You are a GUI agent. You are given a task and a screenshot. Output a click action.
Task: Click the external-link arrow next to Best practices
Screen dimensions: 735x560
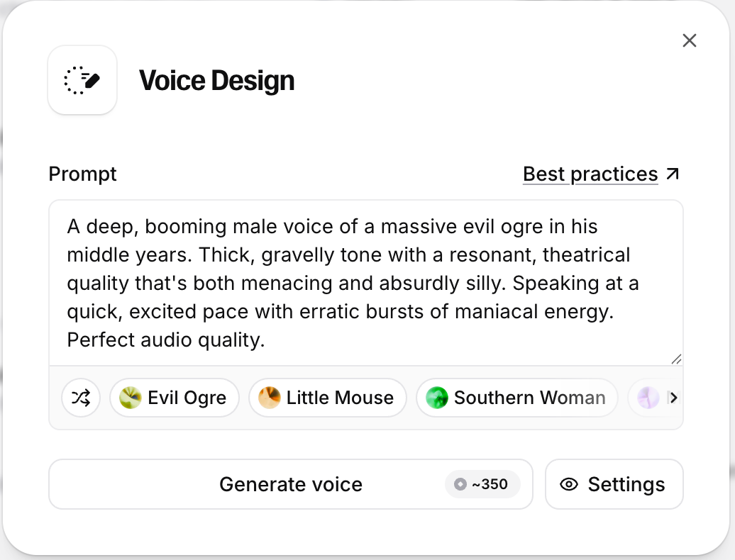pos(673,173)
